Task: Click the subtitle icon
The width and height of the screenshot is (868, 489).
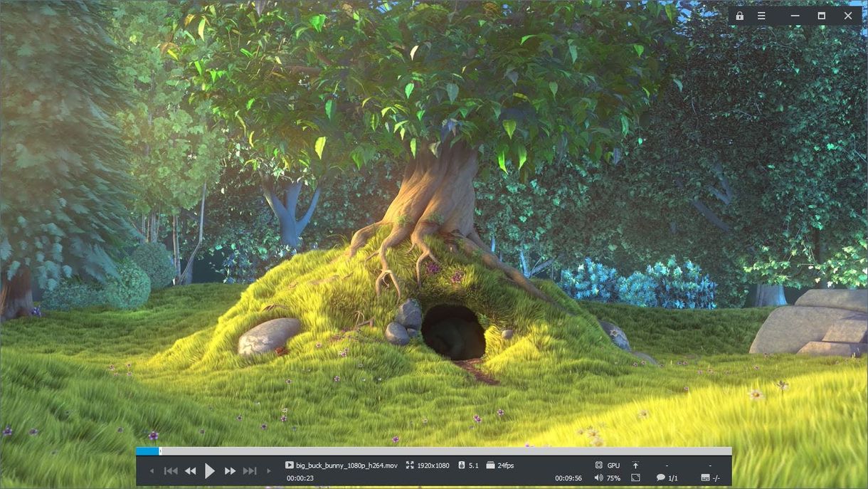Action: (x=705, y=478)
